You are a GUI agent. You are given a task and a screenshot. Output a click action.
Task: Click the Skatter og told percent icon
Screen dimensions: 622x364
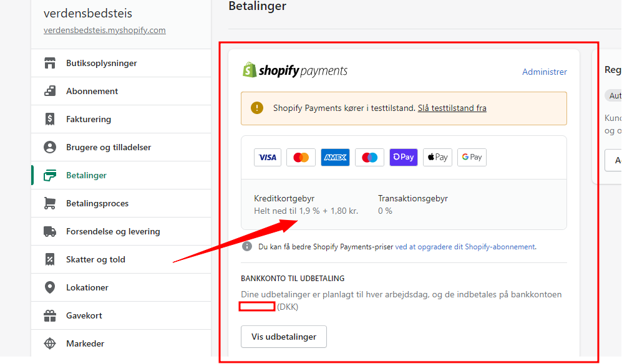click(x=49, y=259)
